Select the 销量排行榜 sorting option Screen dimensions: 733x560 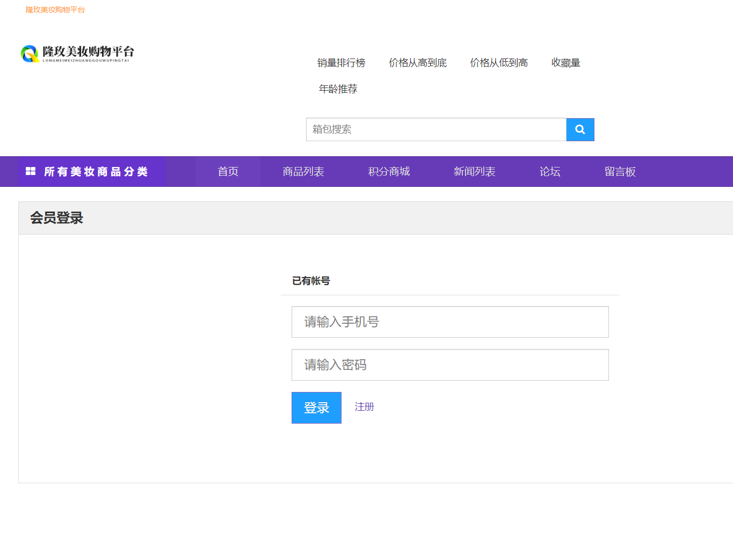coord(342,62)
